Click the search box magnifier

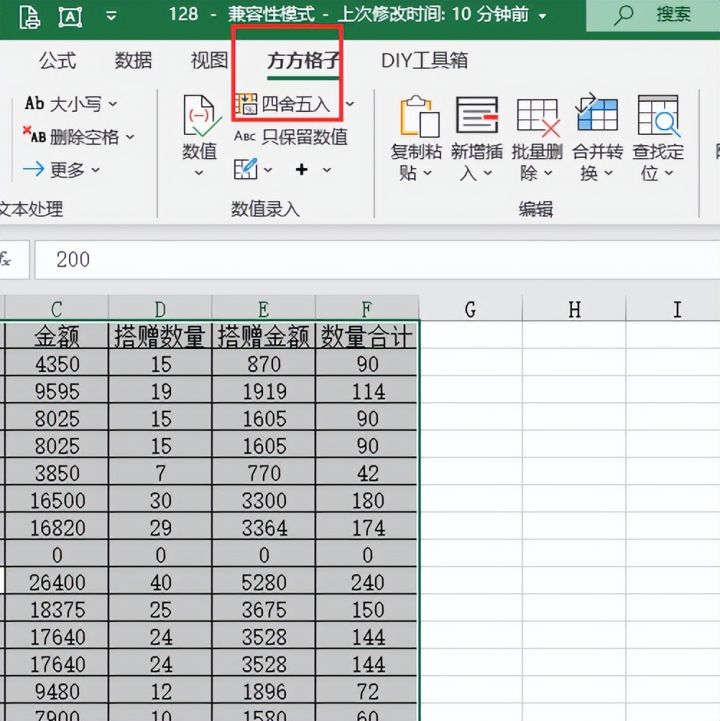pyautogui.click(x=623, y=15)
